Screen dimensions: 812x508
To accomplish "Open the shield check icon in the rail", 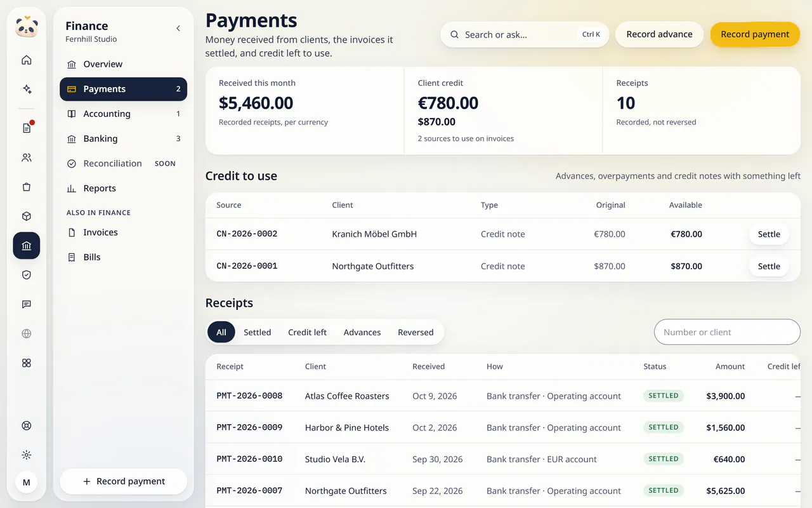I will (x=27, y=275).
